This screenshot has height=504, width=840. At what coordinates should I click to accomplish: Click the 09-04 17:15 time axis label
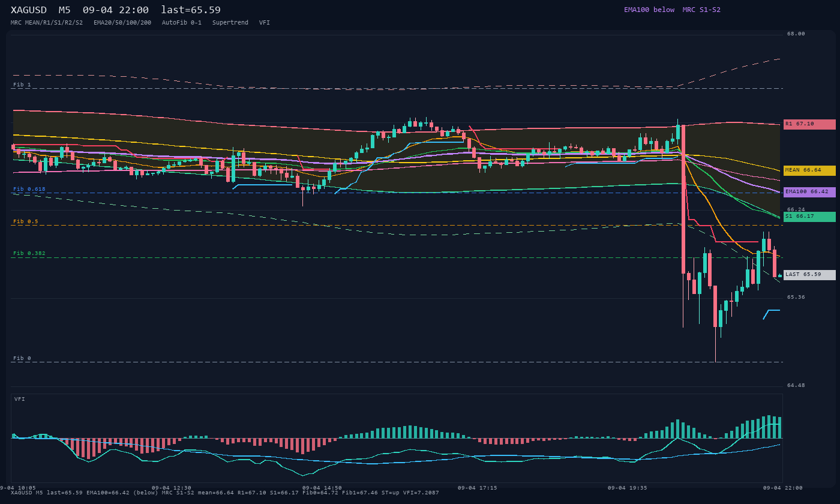coord(478,488)
